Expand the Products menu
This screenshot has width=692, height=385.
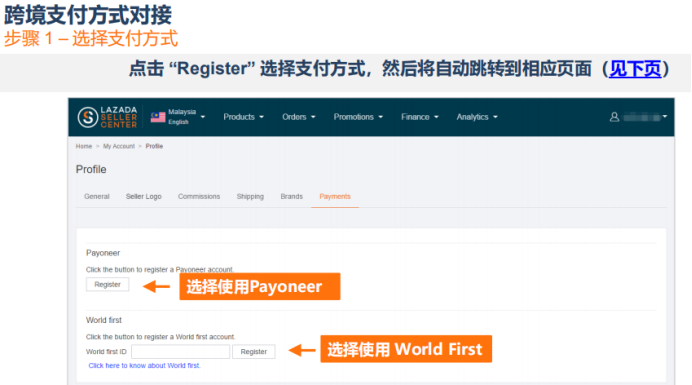point(243,117)
